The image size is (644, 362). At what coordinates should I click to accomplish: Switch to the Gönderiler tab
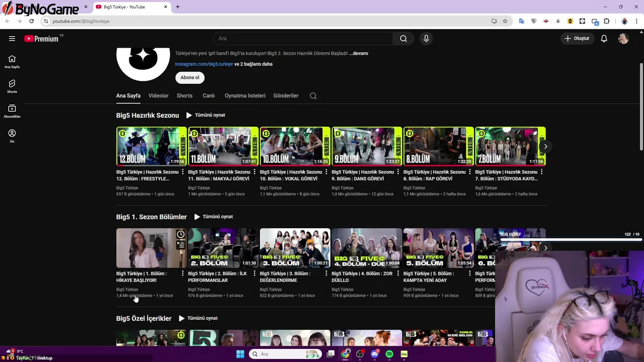tap(286, 96)
